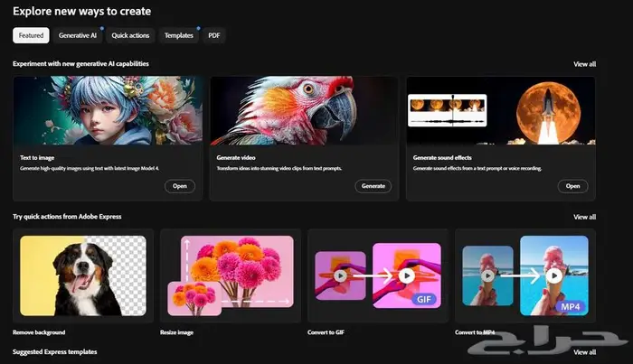Image resolution: width=633 pixels, height=364 pixels.
Task: Click Generate on the Generate video card
Action: (x=373, y=186)
